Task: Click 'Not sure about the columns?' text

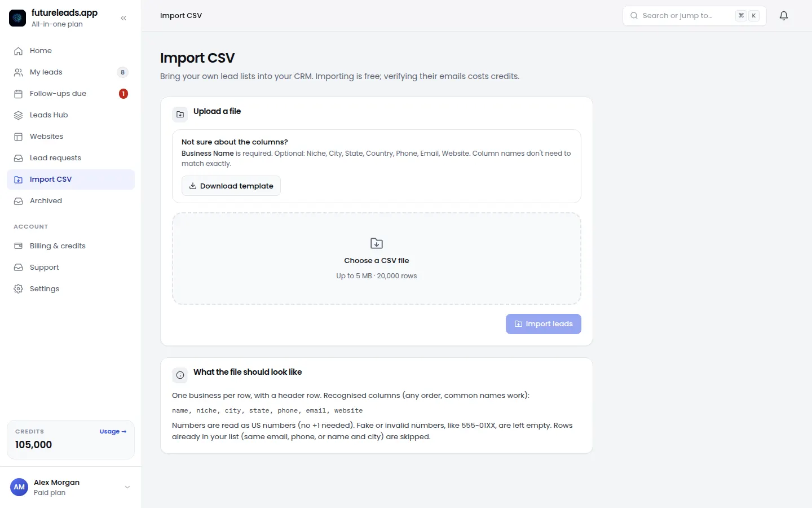Action: click(235, 142)
